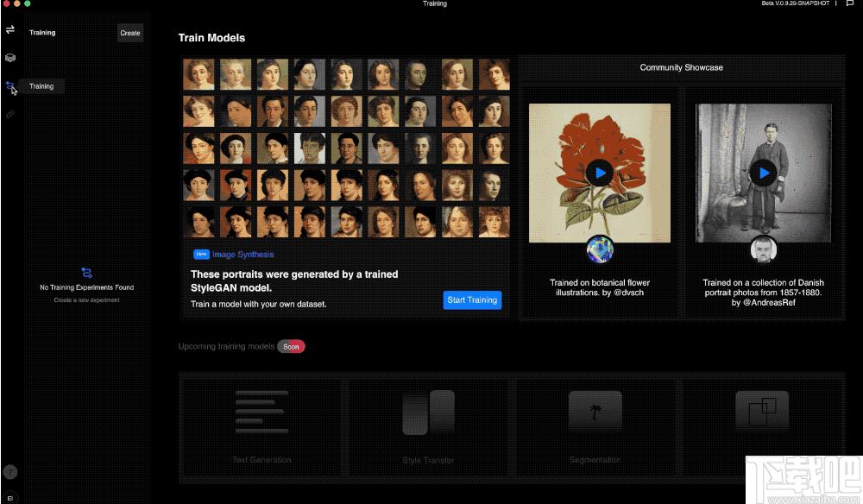Click the Train Models heading
Image resolution: width=863 pixels, height=504 pixels.
[212, 38]
